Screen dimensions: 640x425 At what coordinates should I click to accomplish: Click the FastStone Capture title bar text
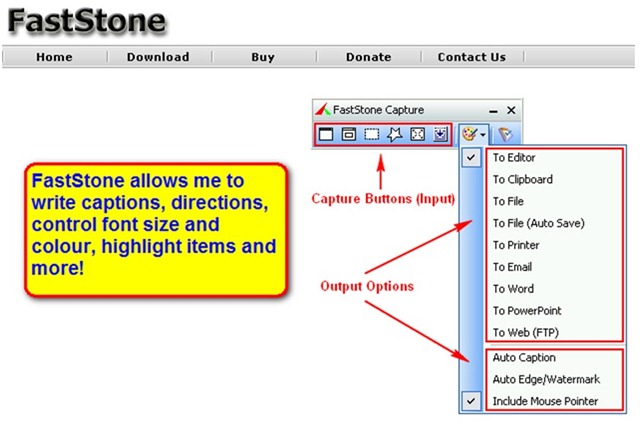[378, 110]
